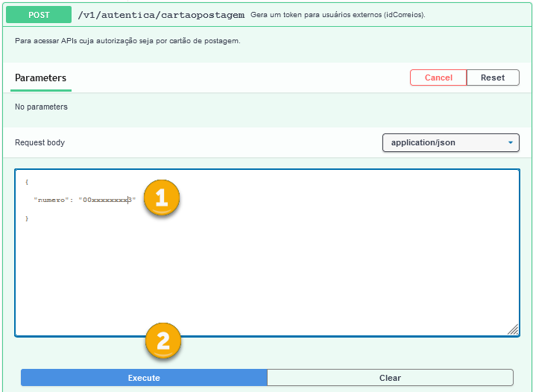533x392 pixels.
Task: Click inside the request body JSON textarea
Action: (x=267, y=253)
